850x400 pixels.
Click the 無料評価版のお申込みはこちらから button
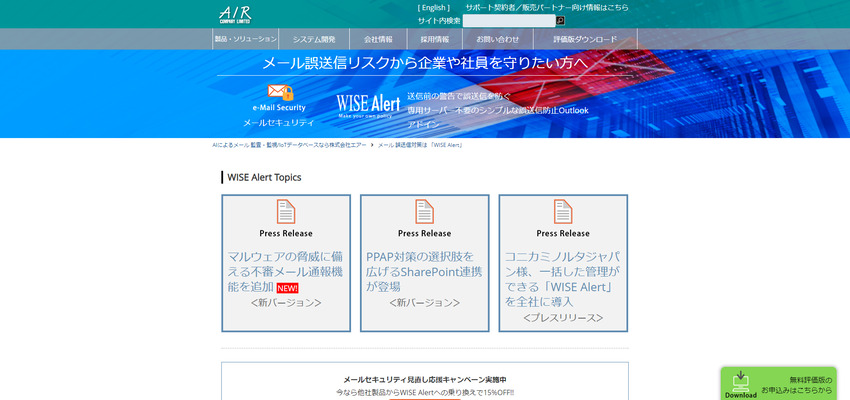778,383
